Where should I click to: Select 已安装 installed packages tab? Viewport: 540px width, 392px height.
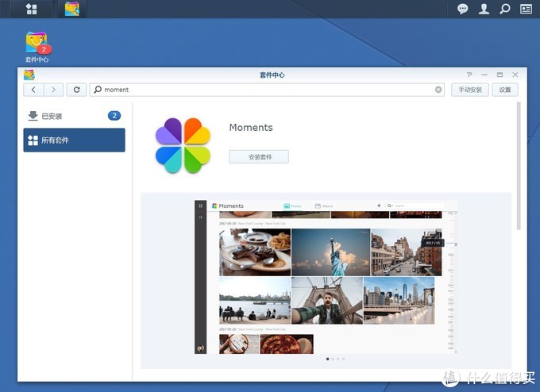coord(74,116)
